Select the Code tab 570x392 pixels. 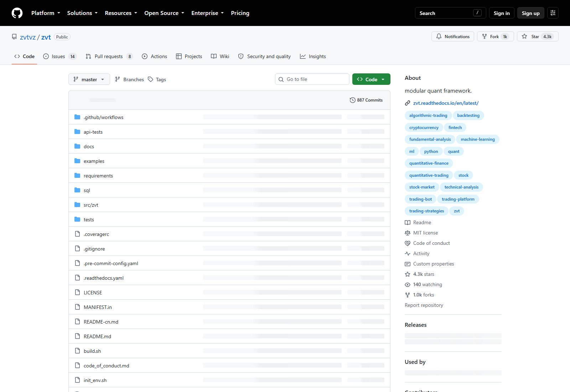24,56
